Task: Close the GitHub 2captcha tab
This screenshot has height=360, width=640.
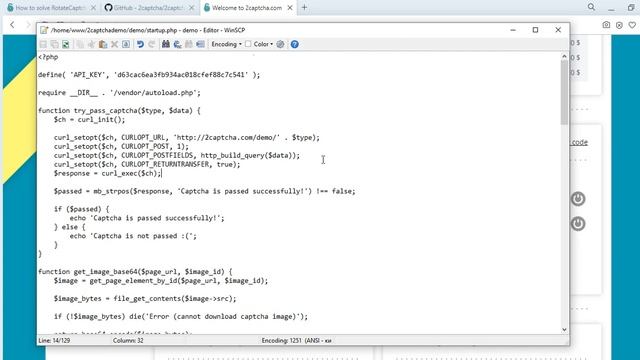Action: click(191, 8)
